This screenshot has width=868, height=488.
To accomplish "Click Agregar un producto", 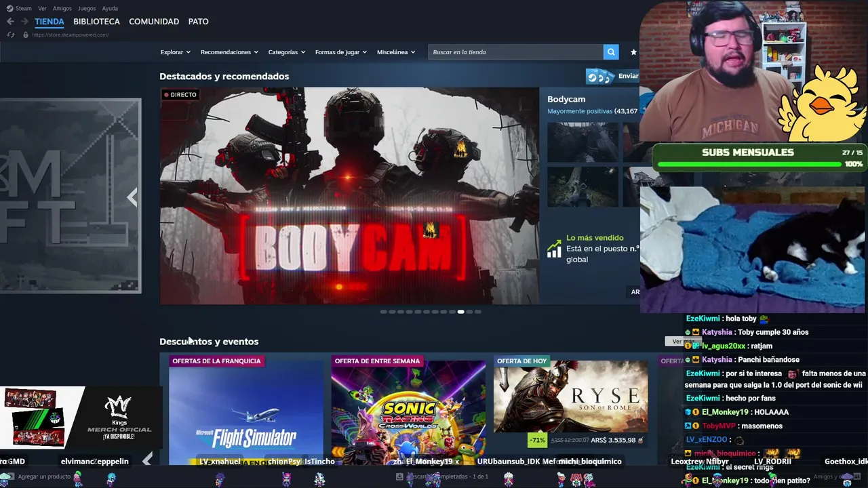I will tap(44, 477).
